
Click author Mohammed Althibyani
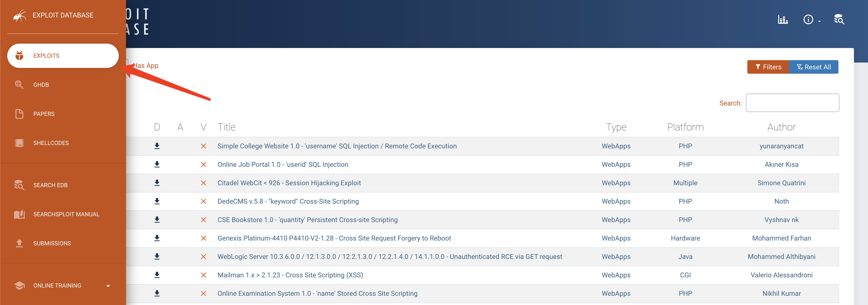(781, 257)
